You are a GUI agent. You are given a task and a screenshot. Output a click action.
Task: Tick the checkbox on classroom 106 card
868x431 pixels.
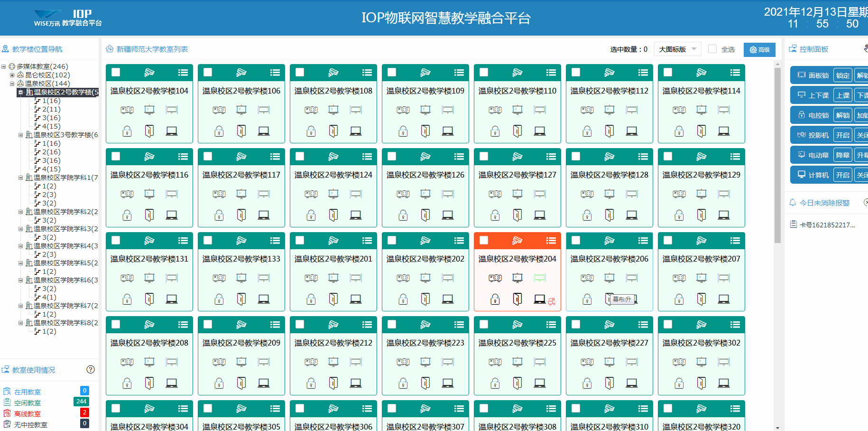(208, 73)
